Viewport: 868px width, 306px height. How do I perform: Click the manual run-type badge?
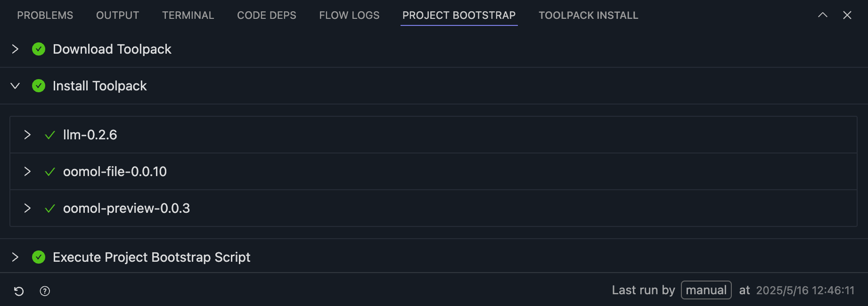pyautogui.click(x=706, y=290)
